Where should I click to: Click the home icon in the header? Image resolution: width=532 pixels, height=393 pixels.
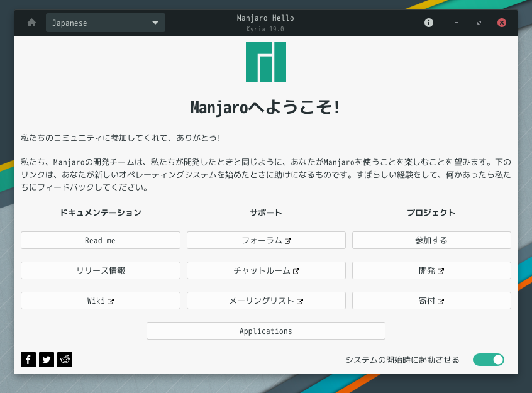coord(32,23)
